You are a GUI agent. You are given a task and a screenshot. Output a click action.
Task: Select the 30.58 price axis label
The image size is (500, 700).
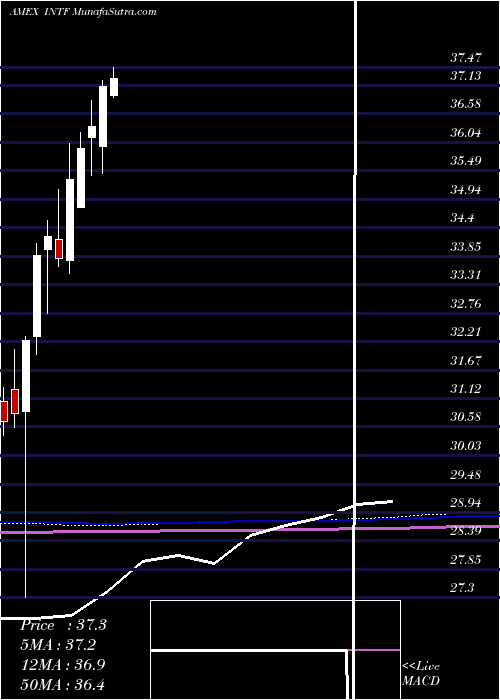(x=466, y=417)
